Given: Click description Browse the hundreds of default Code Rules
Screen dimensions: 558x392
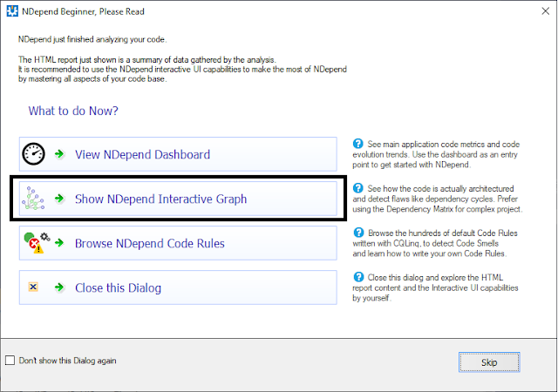Looking at the screenshot, I should 435,243.
